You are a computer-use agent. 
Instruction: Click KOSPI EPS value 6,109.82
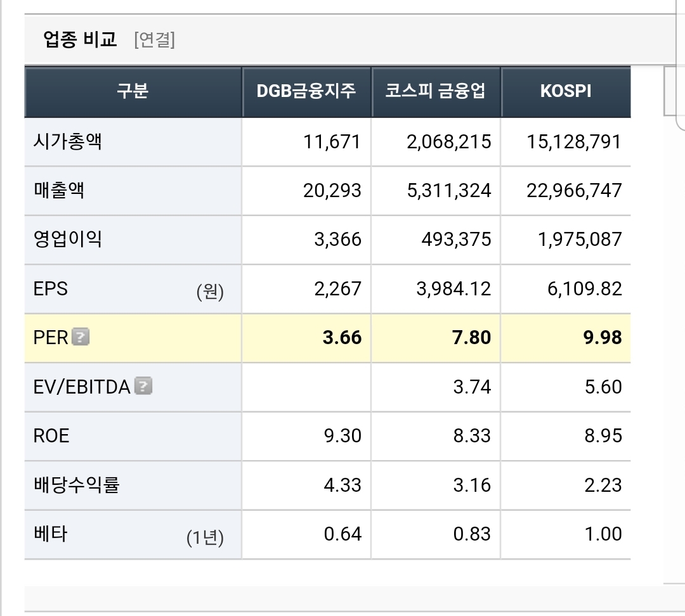(x=585, y=289)
